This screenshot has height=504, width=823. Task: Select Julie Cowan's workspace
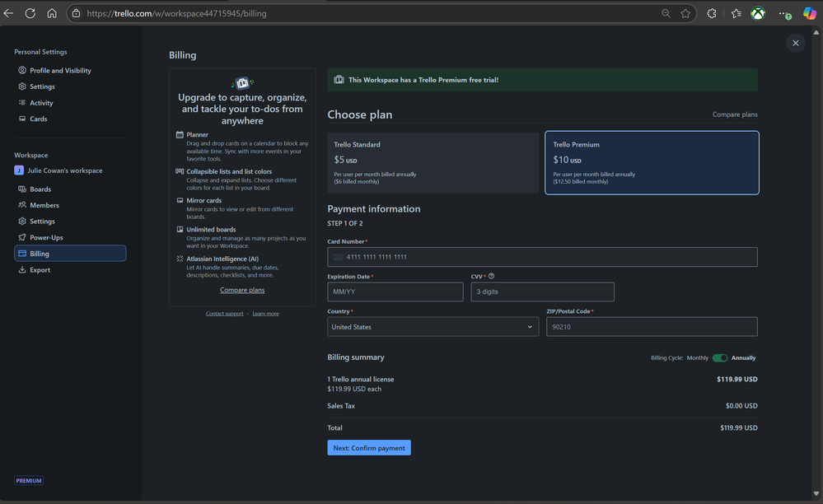coord(58,170)
